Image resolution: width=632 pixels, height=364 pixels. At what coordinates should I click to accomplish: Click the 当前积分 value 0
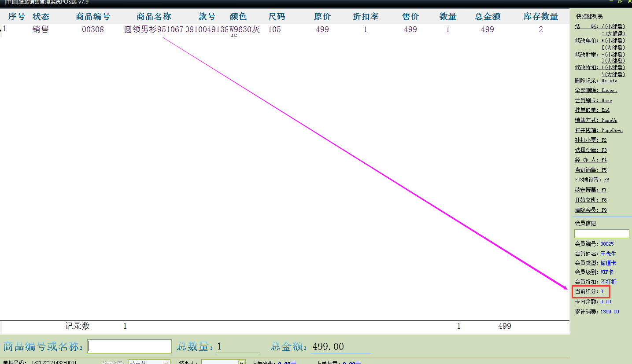pos(602,291)
